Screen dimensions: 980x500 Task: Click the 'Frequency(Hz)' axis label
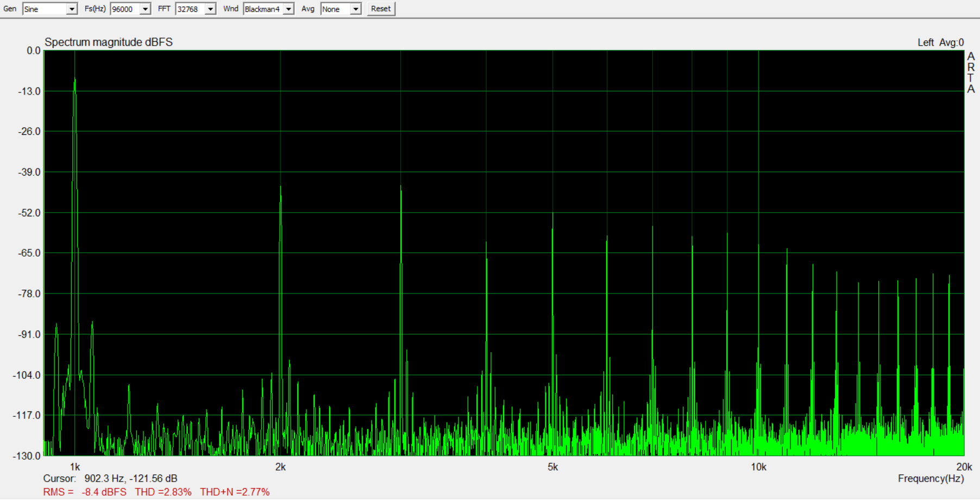coord(931,479)
